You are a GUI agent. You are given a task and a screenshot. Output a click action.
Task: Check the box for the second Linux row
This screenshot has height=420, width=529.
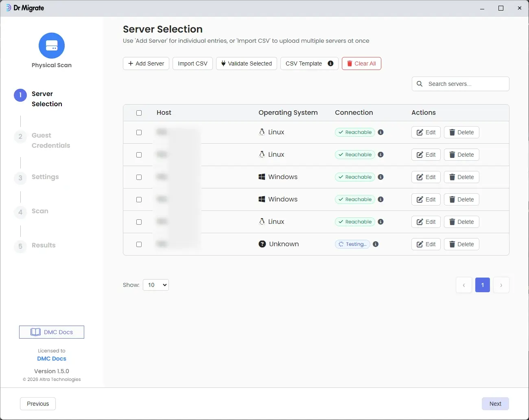(x=139, y=155)
